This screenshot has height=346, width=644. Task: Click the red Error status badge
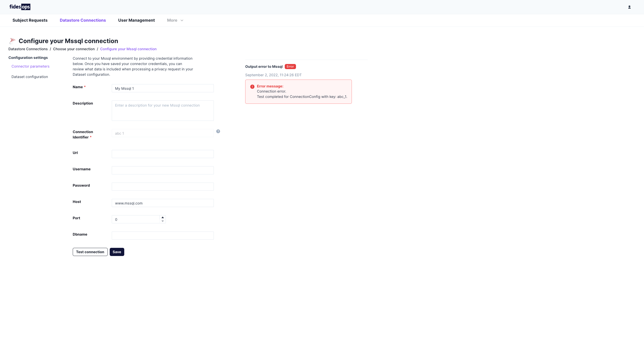tap(290, 67)
